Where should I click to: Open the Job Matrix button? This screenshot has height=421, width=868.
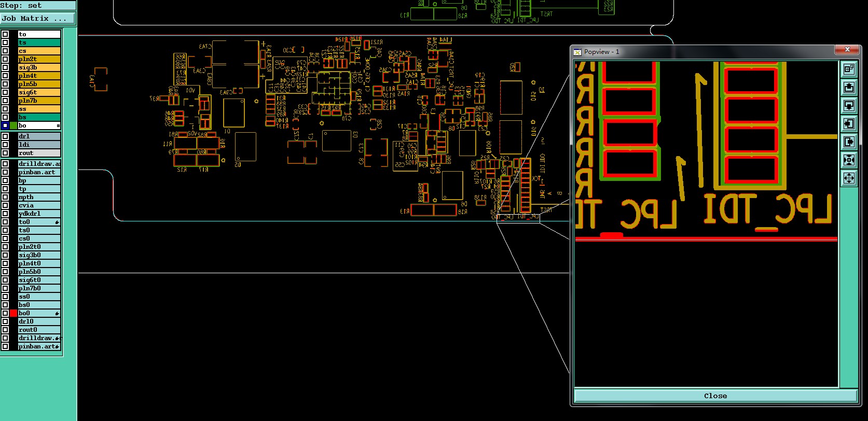pyautogui.click(x=38, y=18)
